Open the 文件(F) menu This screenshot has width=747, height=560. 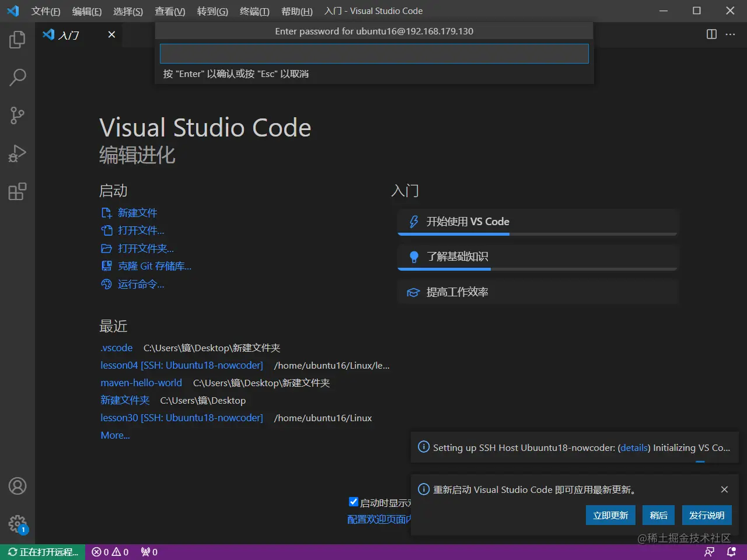click(x=46, y=11)
